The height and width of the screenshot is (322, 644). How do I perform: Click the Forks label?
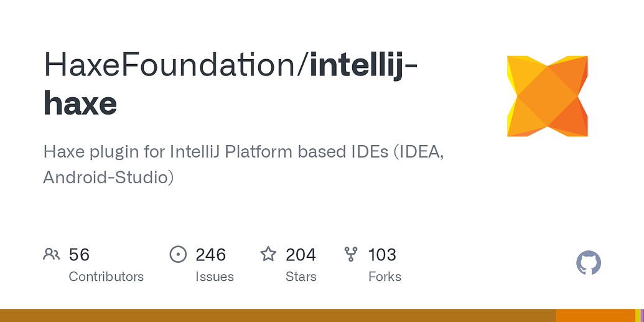[385, 277]
